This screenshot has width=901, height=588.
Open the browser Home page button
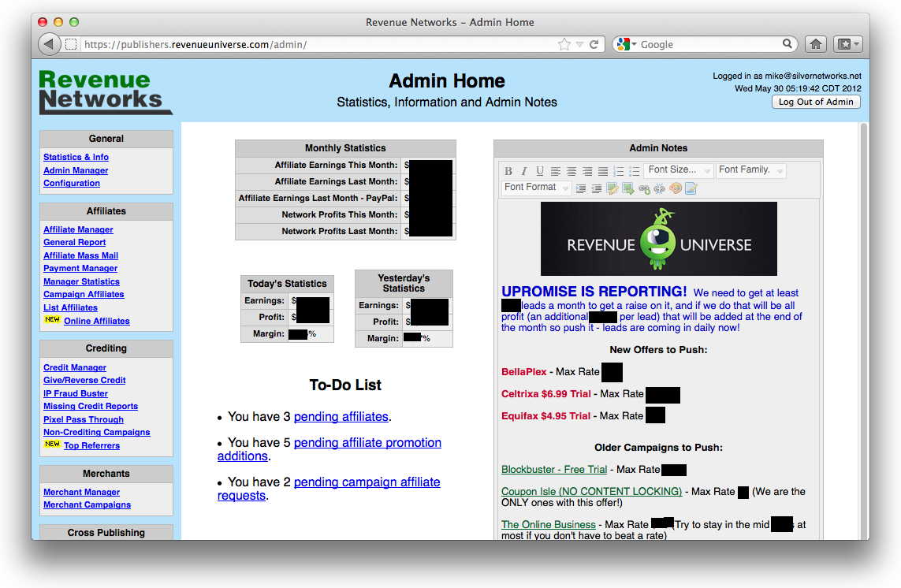tap(815, 44)
